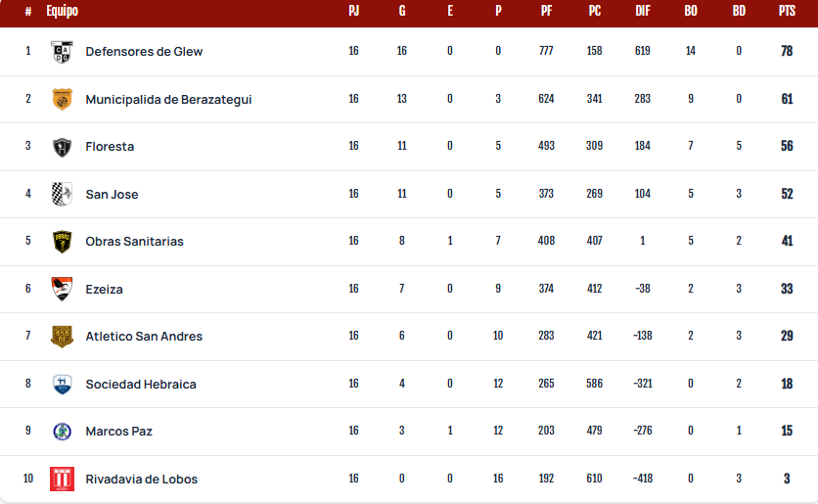The image size is (818, 504).
Task: Click the San Jose checkered crest
Action: click(62, 194)
